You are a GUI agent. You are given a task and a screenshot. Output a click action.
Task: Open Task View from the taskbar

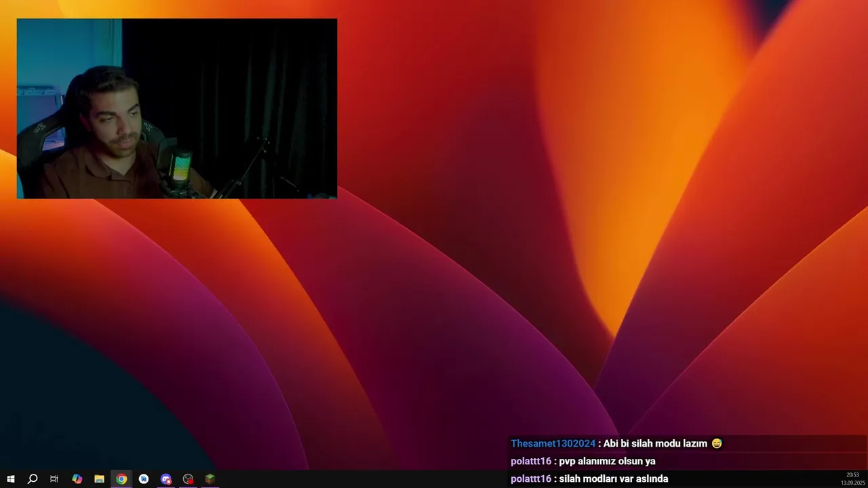pyautogui.click(x=54, y=479)
